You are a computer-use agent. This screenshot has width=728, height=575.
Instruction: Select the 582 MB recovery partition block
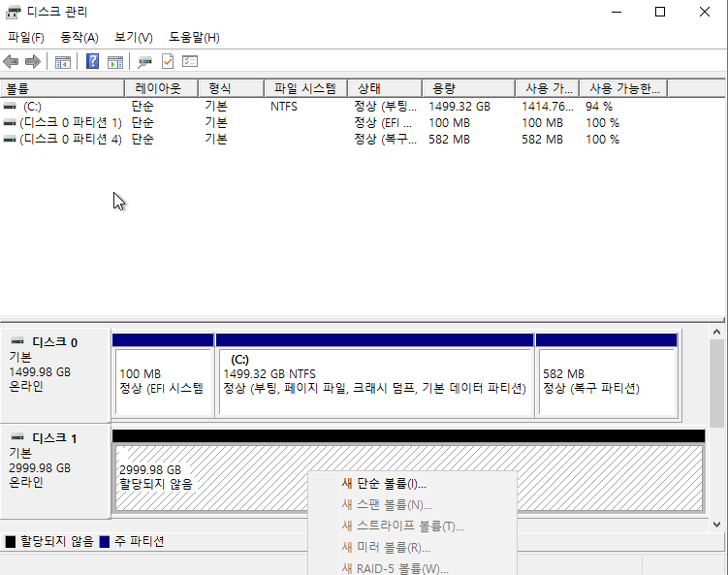[x=607, y=374]
